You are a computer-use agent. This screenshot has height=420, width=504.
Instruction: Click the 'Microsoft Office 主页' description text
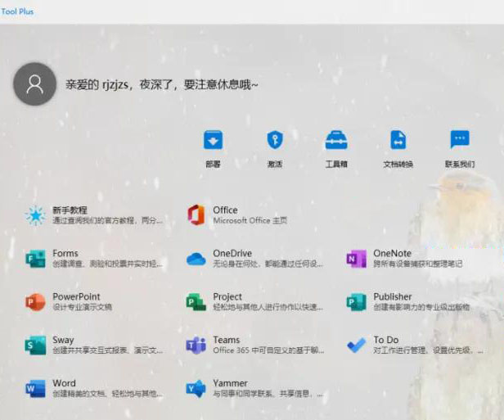click(250, 220)
